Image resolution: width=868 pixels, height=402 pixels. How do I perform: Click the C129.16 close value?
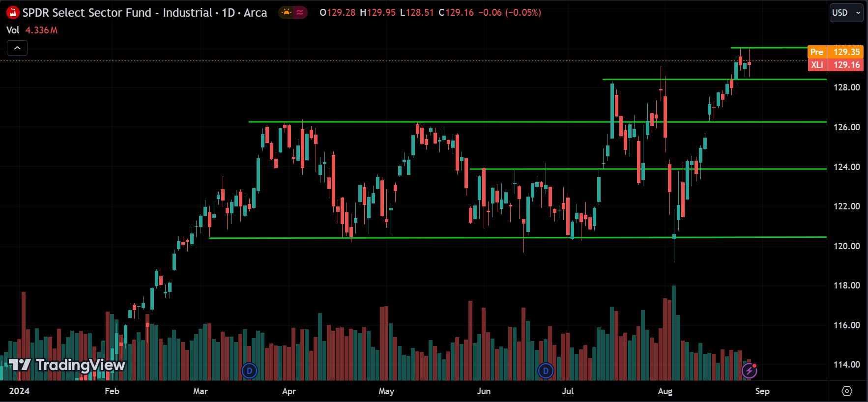click(x=456, y=12)
